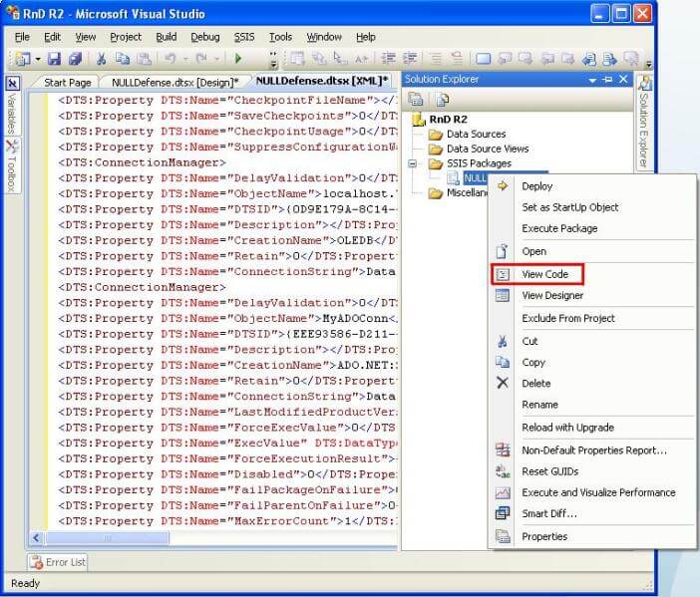Open the Solution Explorer window position dropdown
The image size is (700, 597).
(x=592, y=80)
